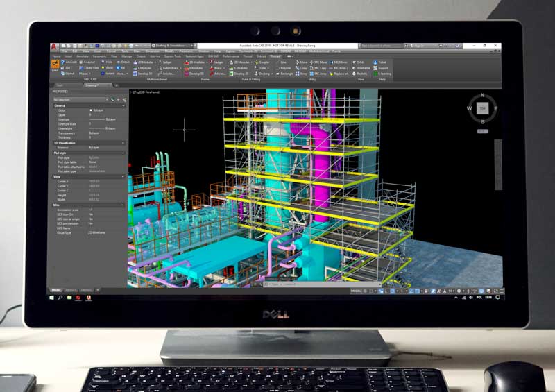
Task: Click the MC Mirror tool
Action: 339,62
